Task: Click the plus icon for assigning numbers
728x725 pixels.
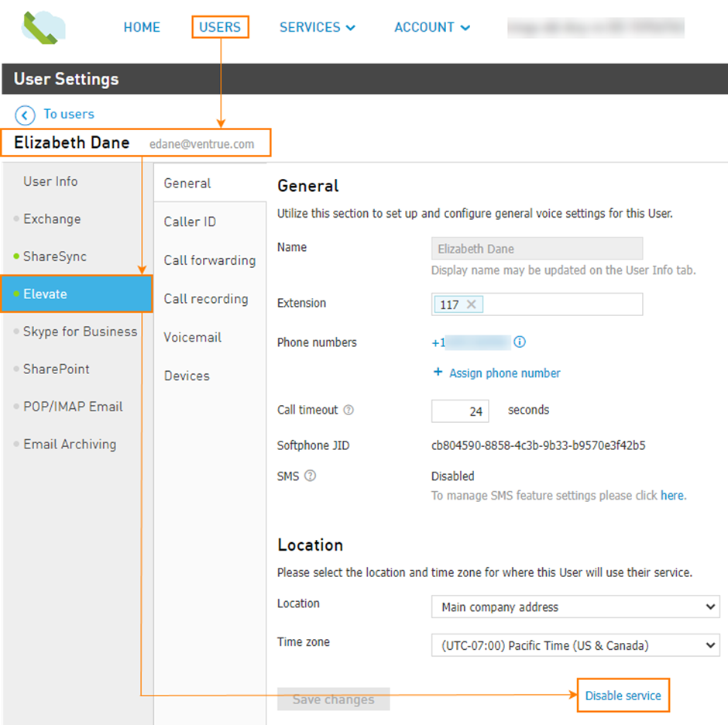Action: (438, 372)
